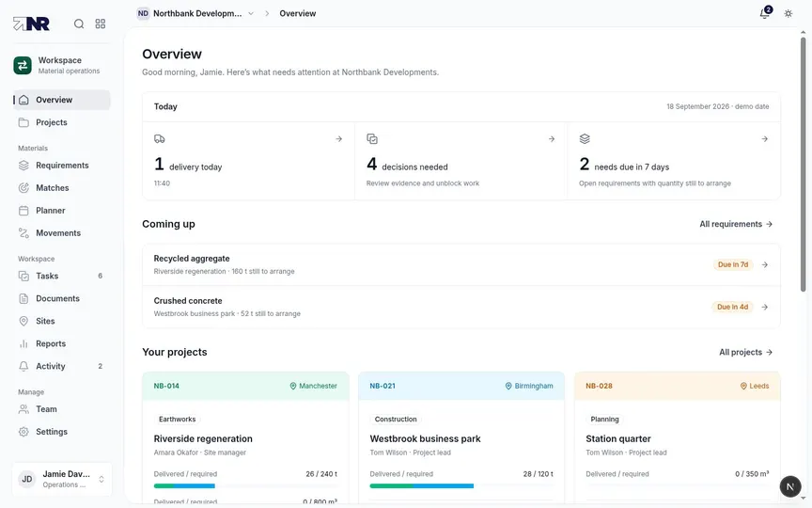Image resolution: width=812 pixels, height=508 pixels.
Task: Open arrow on Recycled aggregate row
Action: [x=764, y=265]
